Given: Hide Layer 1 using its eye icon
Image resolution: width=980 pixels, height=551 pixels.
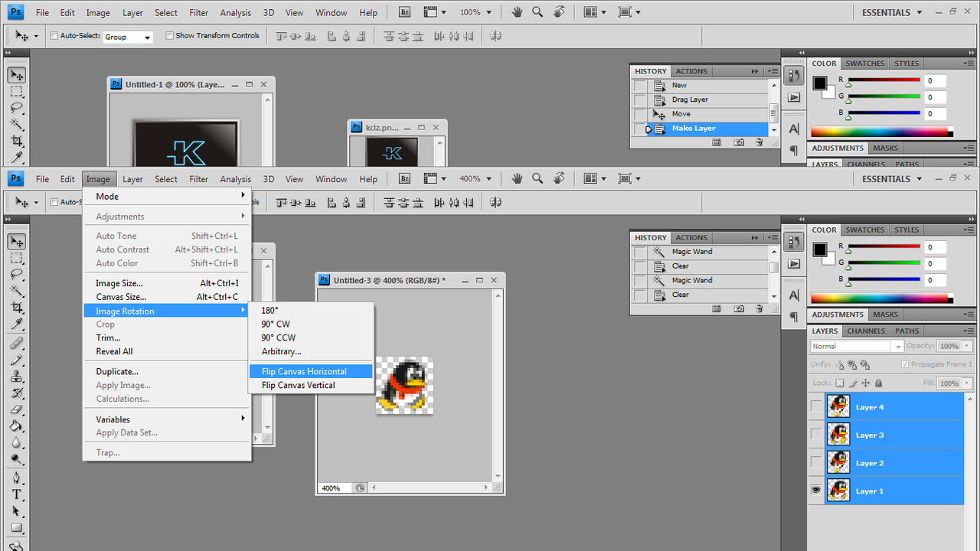Looking at the screenshot, I should click(x=816, y=491).
